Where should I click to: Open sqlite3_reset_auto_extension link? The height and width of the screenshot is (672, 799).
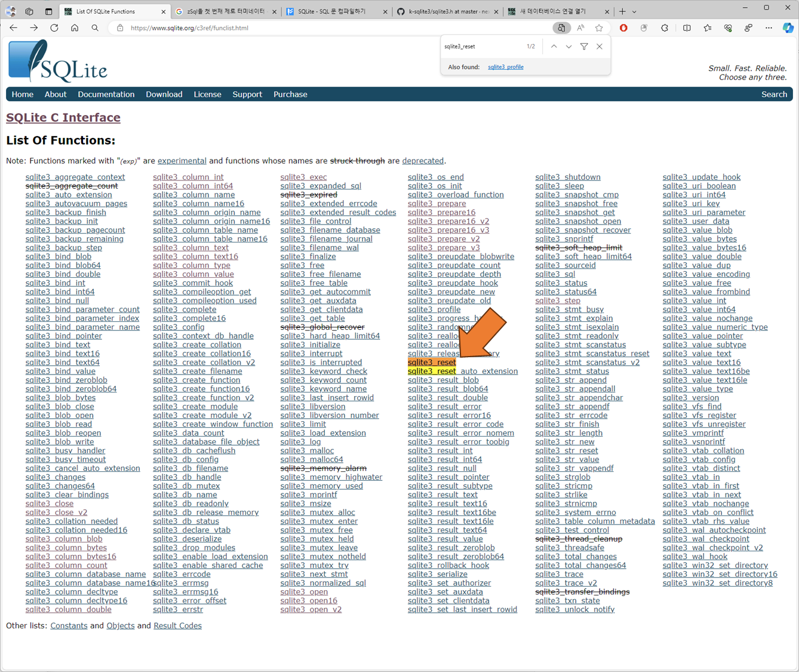pos(463,372)
